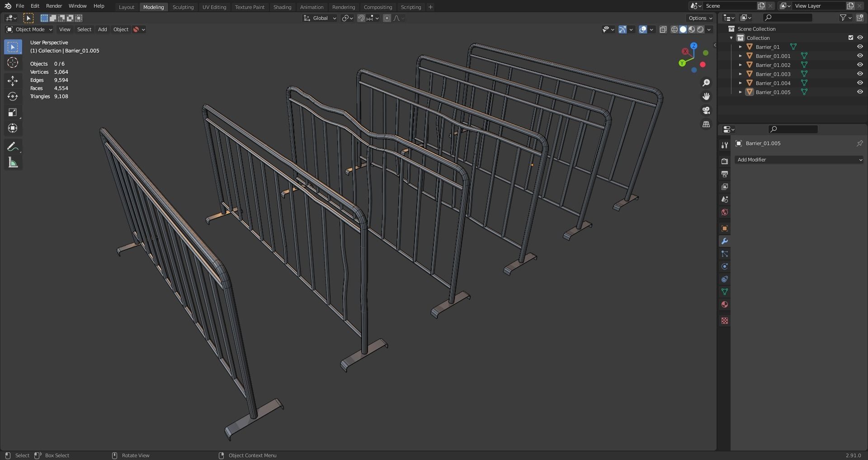This screenshot has height=460, width=868.
Task: Select the Select Box tool
Action: (x=13, y=47)
